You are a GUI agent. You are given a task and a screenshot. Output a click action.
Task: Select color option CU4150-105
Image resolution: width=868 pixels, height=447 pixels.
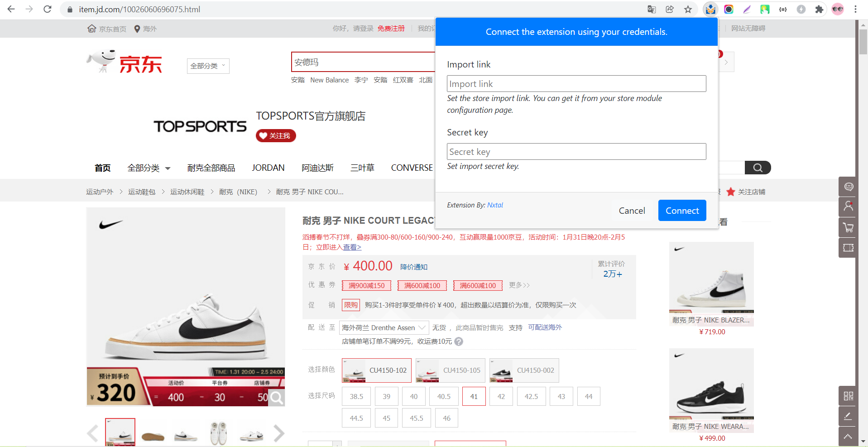[x=451, y=370]
